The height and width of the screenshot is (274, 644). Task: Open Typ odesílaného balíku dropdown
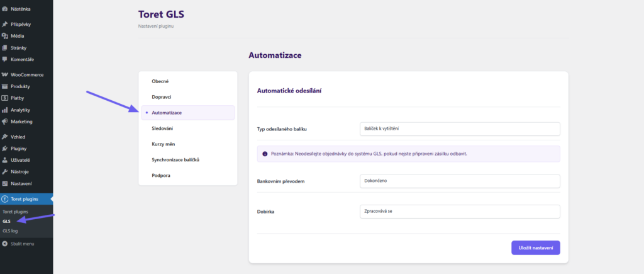tap(460, 128)
